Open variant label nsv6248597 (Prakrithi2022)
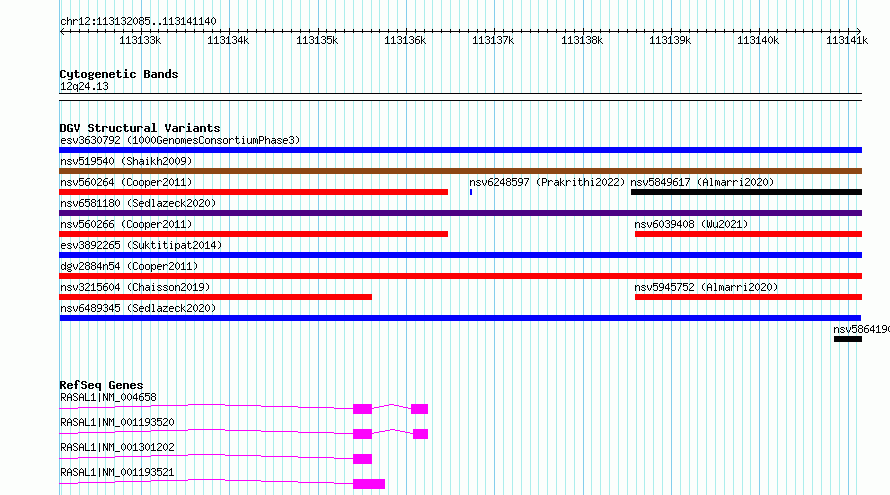Viewport: 890px width, 495px height. coord(547,182)
